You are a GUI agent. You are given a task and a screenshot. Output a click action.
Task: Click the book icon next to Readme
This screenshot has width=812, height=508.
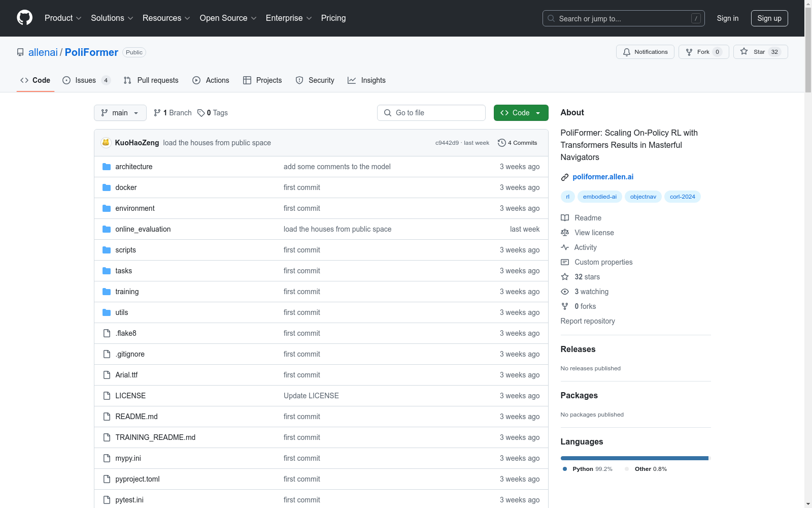coord(565,218)
